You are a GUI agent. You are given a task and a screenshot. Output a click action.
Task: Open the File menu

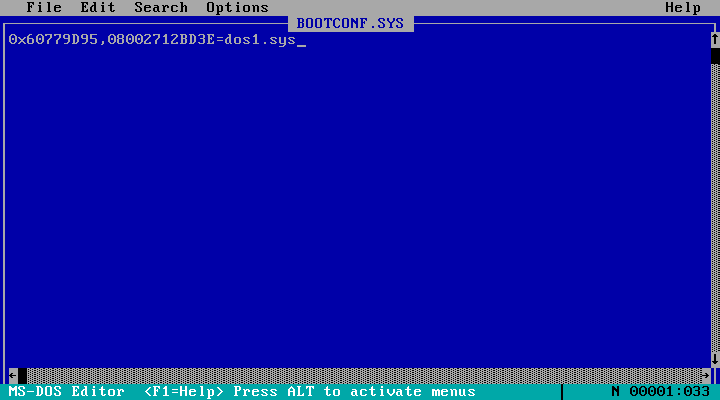tap(44, 7)
